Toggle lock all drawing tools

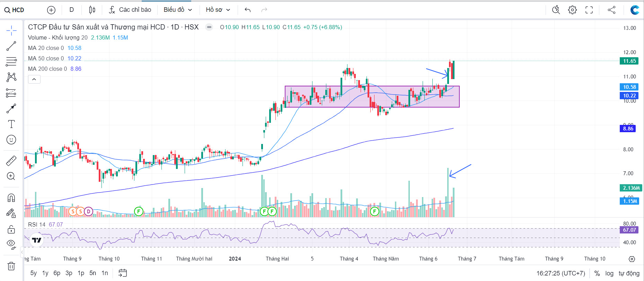pos(11,229)
